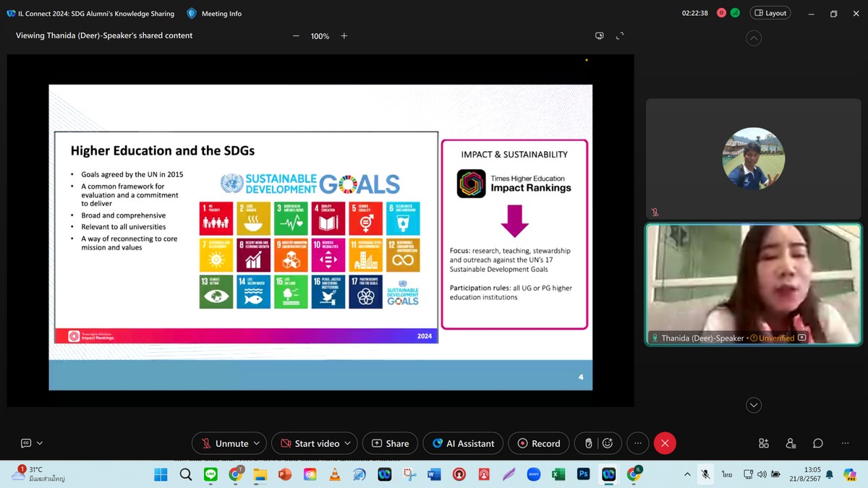
Task: Open audio options arrow beside Unmute
Action: pos(256,443)
